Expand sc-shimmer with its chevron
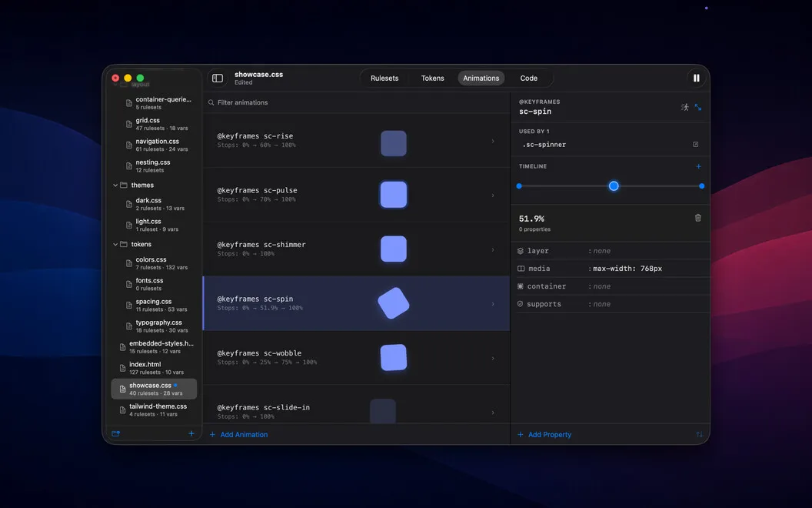This screenshot has height=508, width=812. [x=492, y=250]
